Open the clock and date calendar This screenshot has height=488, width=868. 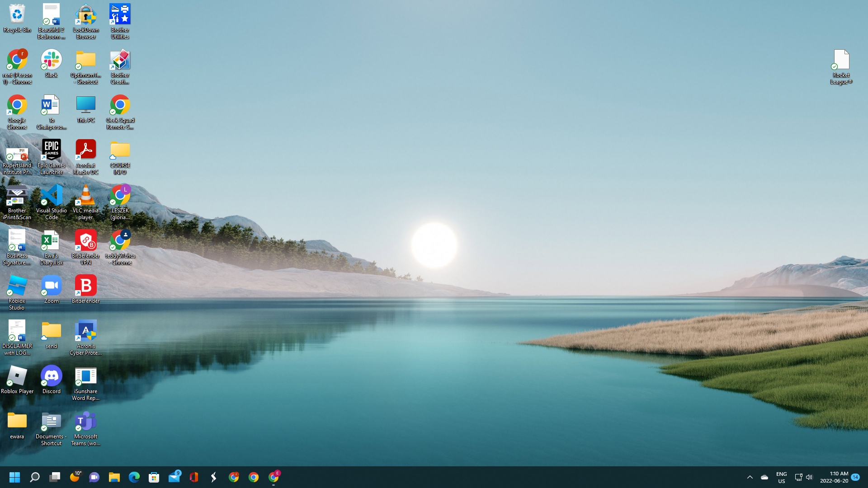click(x=834, y=477)
